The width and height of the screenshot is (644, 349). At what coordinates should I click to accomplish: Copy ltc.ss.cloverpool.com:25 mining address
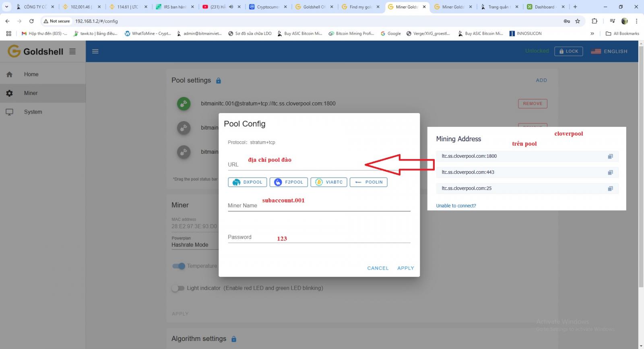coord(610,188)
